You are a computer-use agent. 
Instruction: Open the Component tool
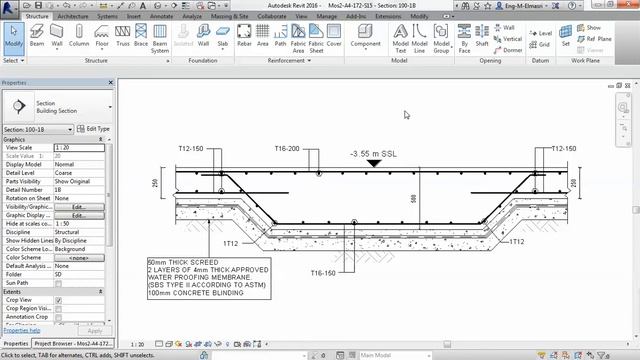(365, 36)
